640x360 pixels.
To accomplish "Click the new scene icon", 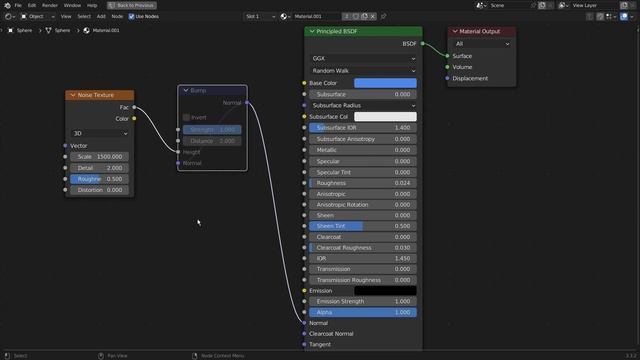I will tap(542, 5).
